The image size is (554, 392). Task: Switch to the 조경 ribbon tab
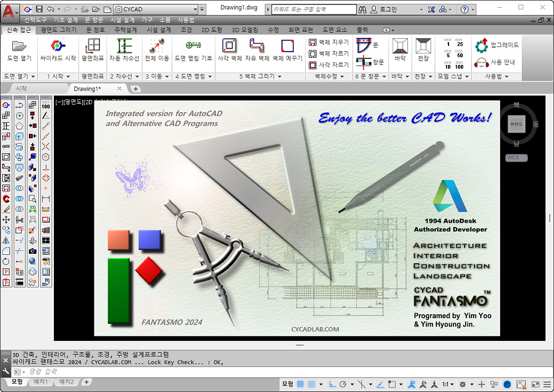pos(186,30)
